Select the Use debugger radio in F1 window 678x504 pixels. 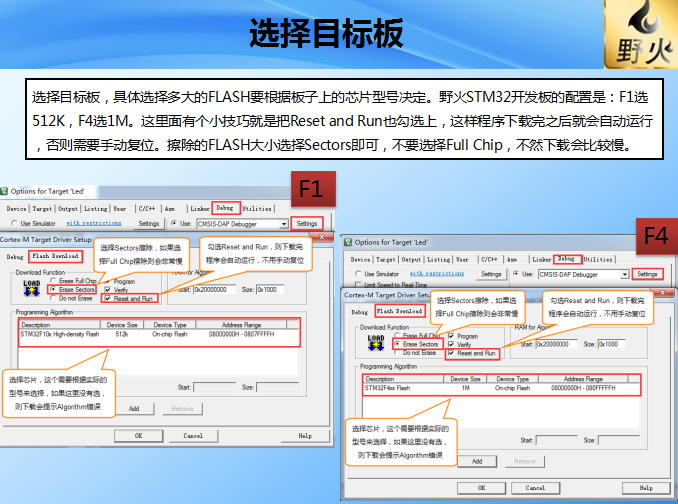[x=174, y=223]
